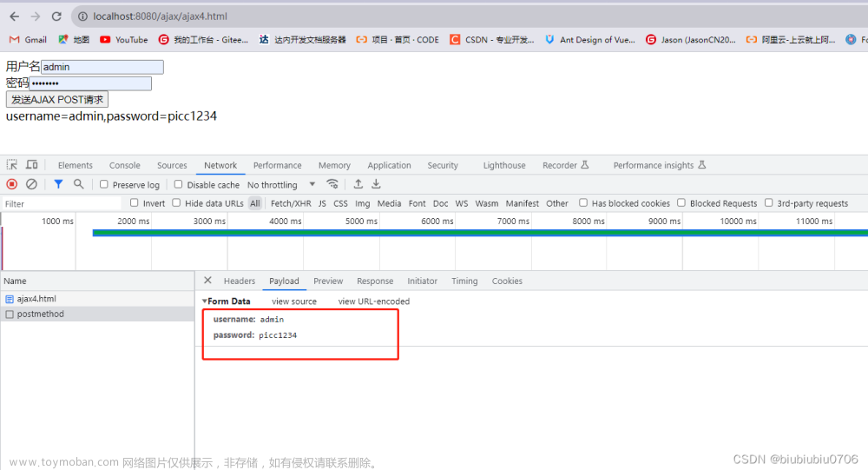868x470 pixels.
Task: Switch to the Security tab
Action: [443, 165]
